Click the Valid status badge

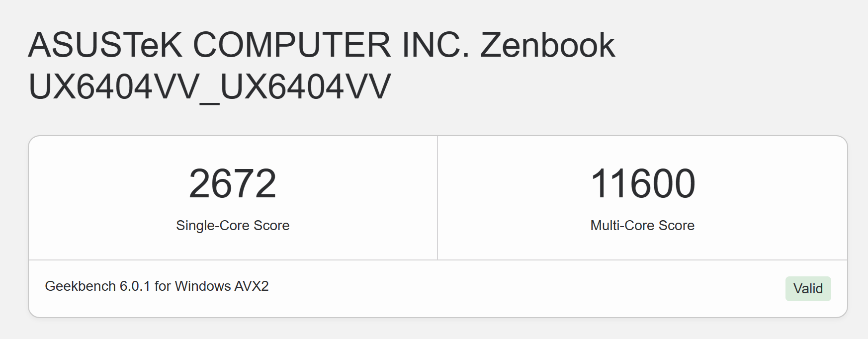pos(808,289)
